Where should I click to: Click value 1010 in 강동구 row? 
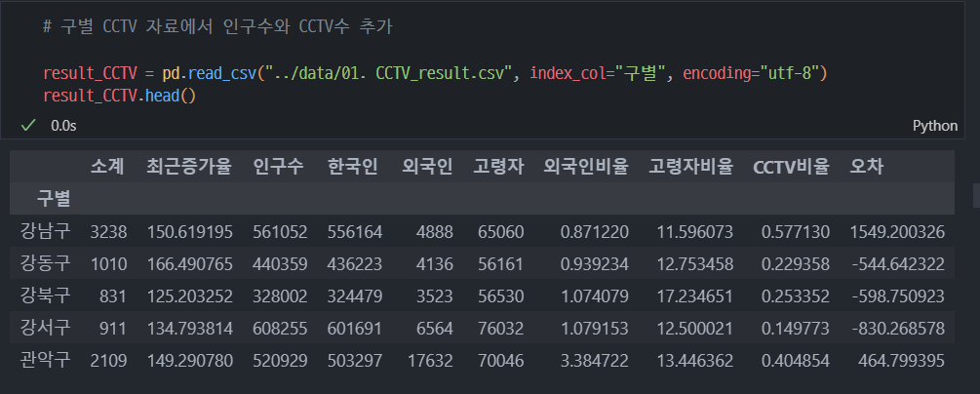pyautogui.click(x=109, y=264)
